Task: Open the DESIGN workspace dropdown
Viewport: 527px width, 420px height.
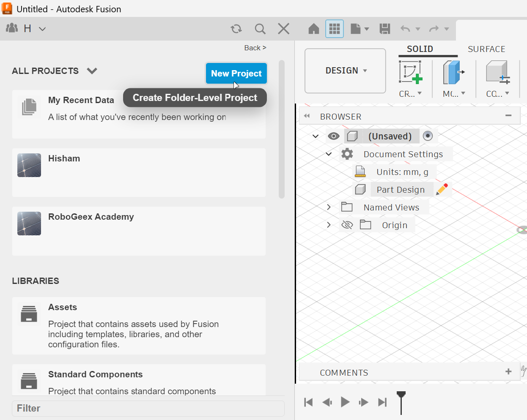Action: (x=345, y=71)
